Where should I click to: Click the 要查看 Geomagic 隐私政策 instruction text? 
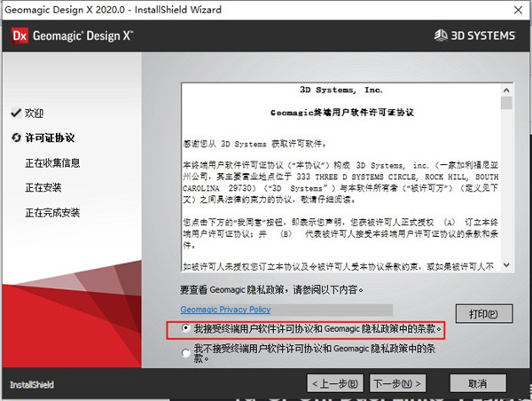[271, 290]
